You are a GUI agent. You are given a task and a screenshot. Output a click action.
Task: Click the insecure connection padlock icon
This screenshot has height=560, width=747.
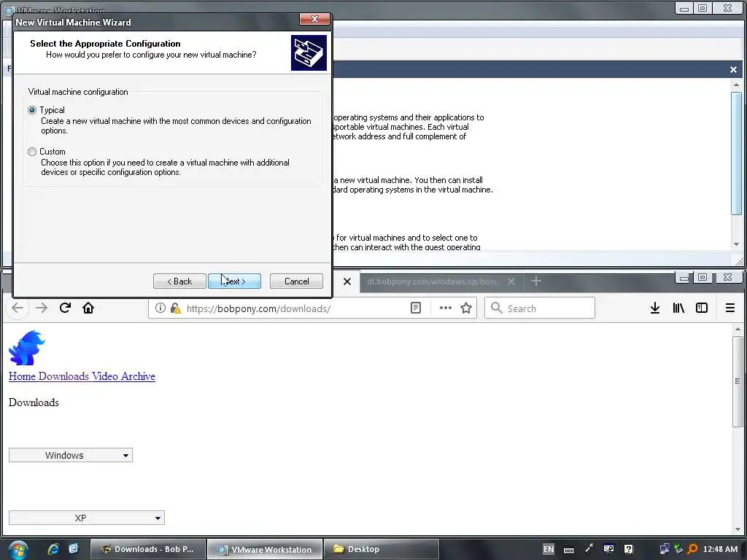[x=175, y=308]
